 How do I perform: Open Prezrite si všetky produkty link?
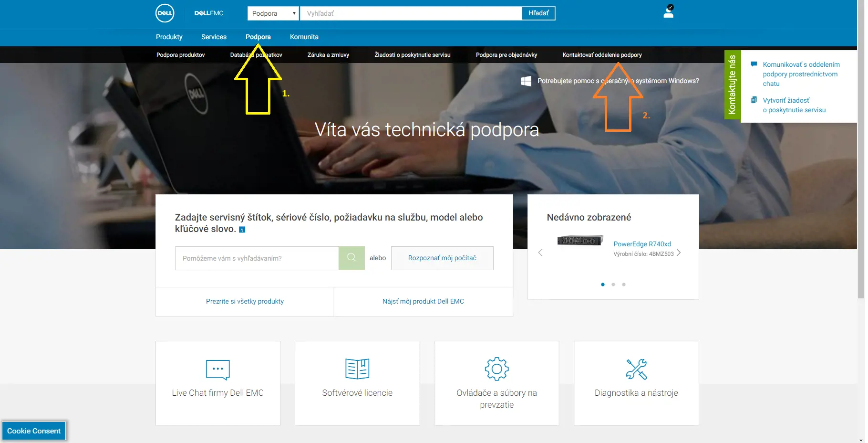(245, 301)
